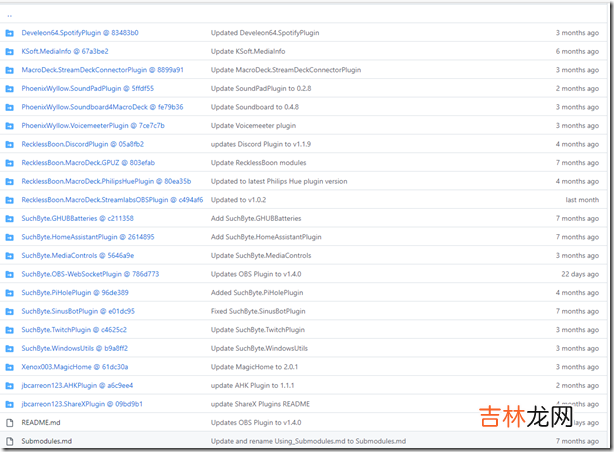Go to SuchByte.OBS-WebSocketPlugin repository link
Screen dimensions: 614x452
tap(90, 274)
